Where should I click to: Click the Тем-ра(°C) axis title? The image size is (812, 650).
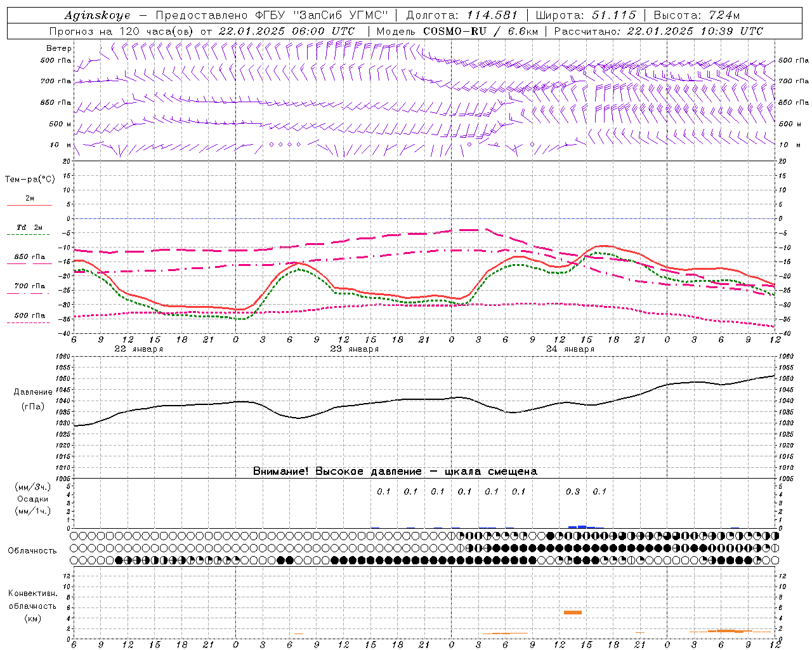(30, 180)
